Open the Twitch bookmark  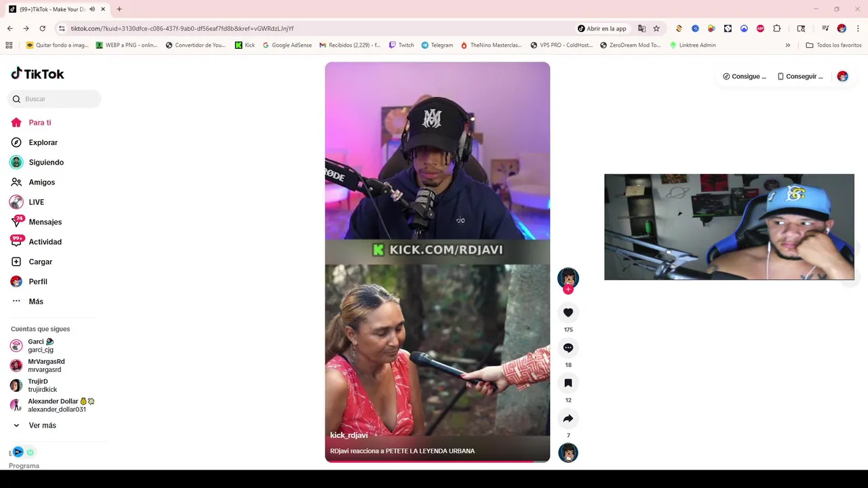click(401, 45)
